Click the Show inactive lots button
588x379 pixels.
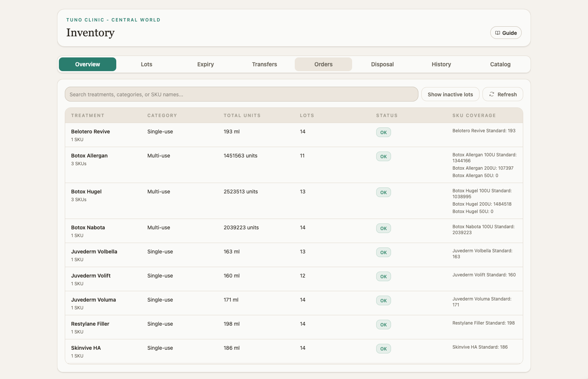click(450, 94)
